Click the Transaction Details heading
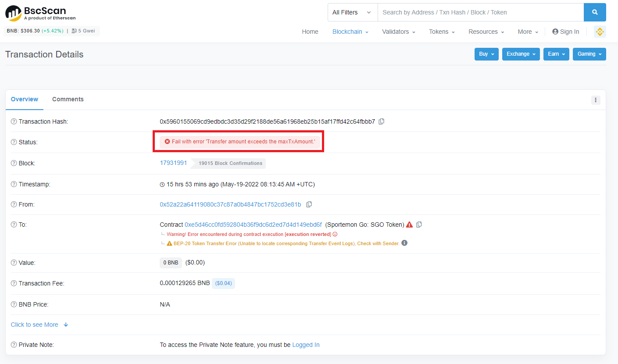Viewport: 618px width, 364px height. click(x=44, y=54)
